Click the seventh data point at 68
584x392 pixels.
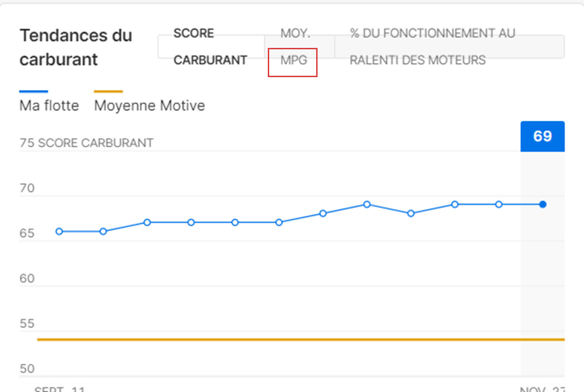pos(323,213)
